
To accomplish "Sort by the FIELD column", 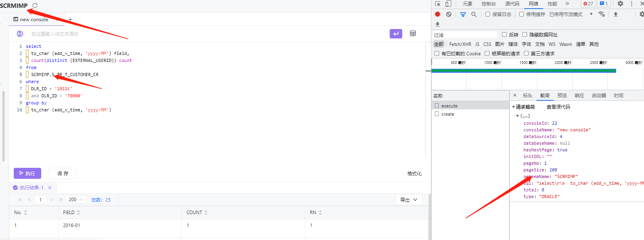I will [78, 213].
